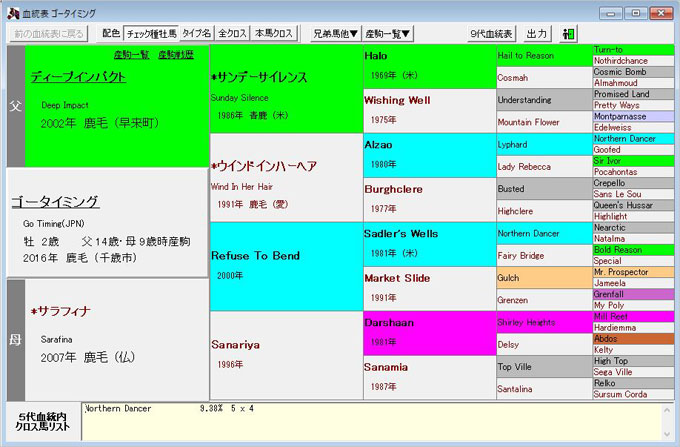
Task: Select the Sanamia cell
Action: 430,378
